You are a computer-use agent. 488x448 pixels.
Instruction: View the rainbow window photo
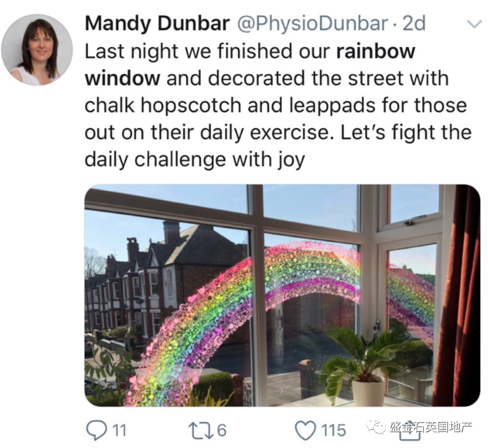[x=282, y=295]
